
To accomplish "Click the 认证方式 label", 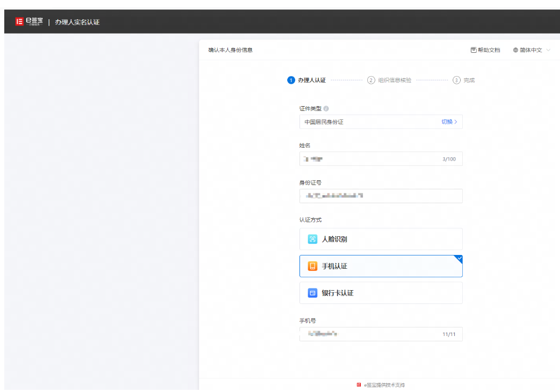I will pos(310,220).
